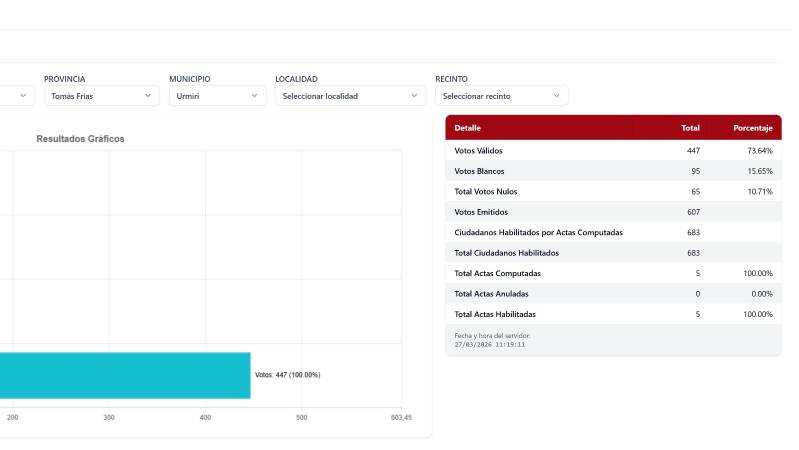Click the teal bar in the chart
Viewport: 799px width, 450px height.
[x=125, y=375]
